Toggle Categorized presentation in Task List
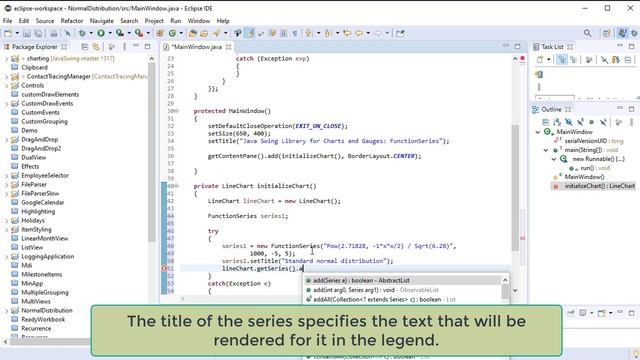 pyautogui.click(x=562, y=60)
